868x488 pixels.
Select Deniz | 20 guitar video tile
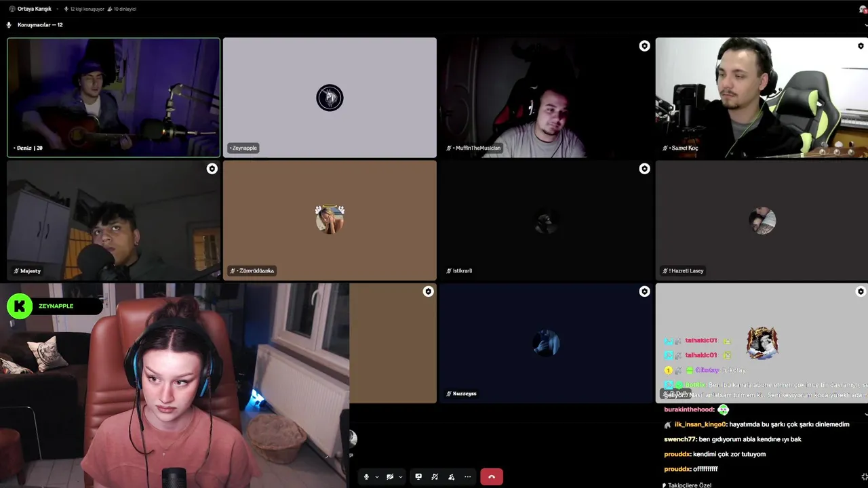[x=113, y=98]
